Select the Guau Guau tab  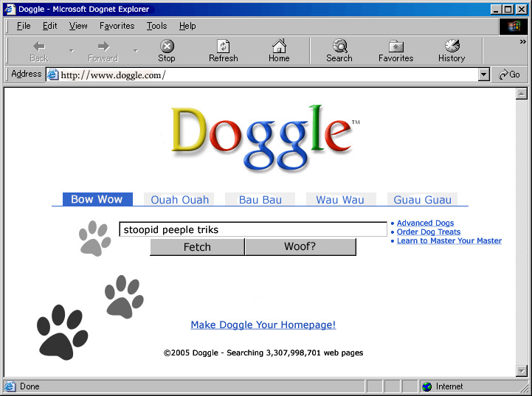pyautogui.click(x=423, y=200)
